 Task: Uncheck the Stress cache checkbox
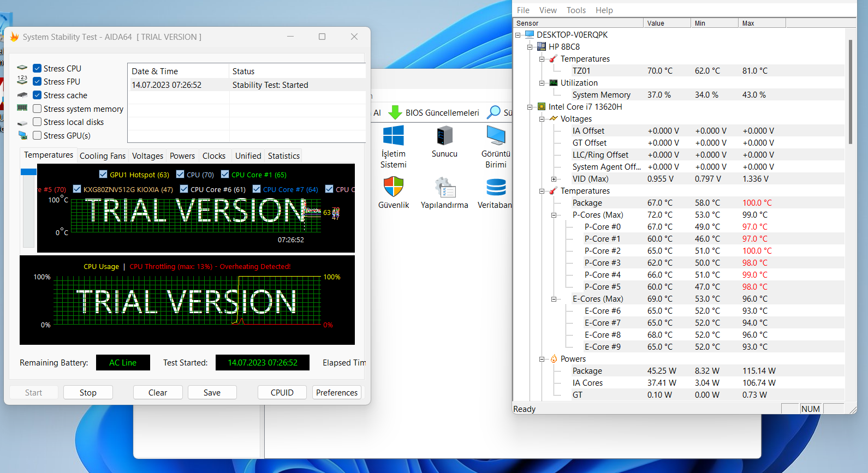coord(37,95)
